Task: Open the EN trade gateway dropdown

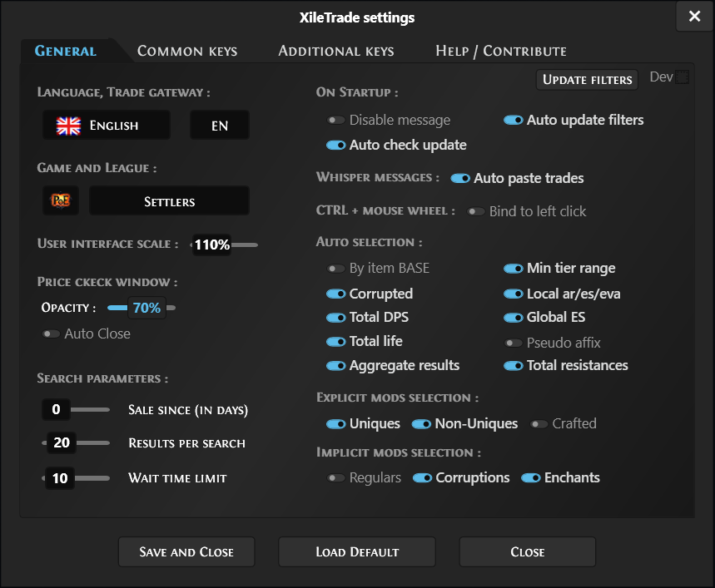Action: [x=220, y=125]
